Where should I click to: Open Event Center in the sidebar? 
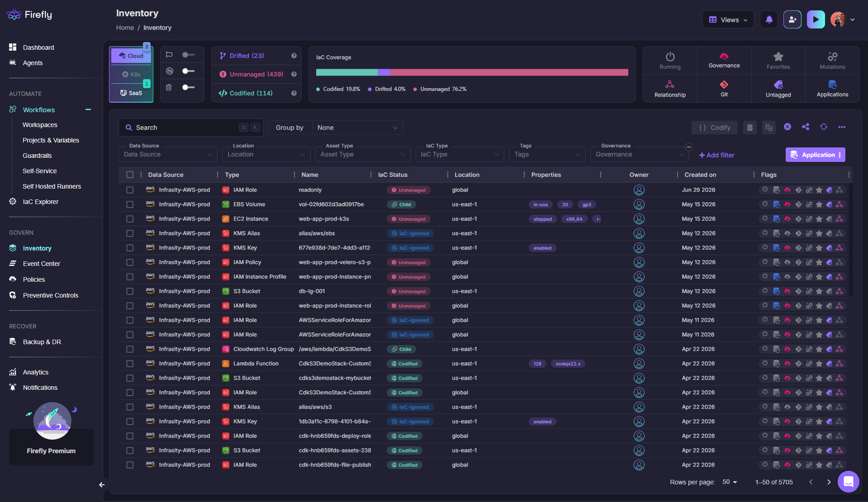point(41,264)
